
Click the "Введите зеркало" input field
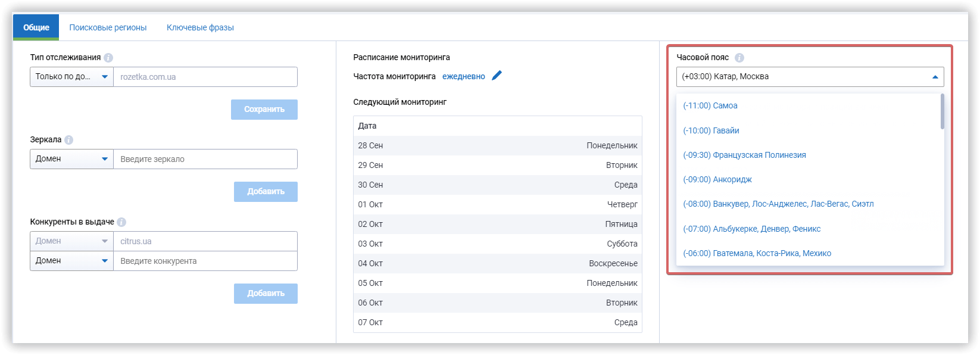(x=205, y=158)
